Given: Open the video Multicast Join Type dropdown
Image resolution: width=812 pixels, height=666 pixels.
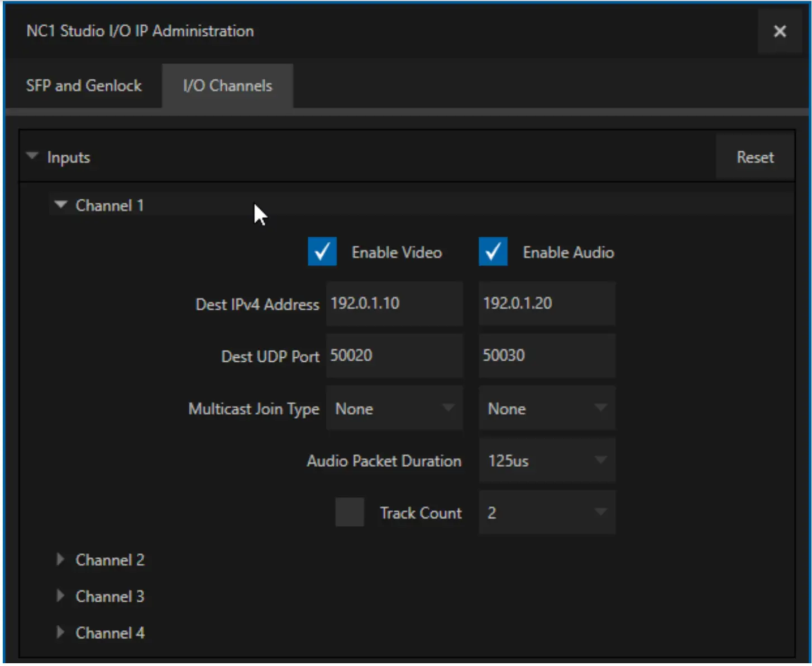Looking at the screenshot, I should point(394,408).
